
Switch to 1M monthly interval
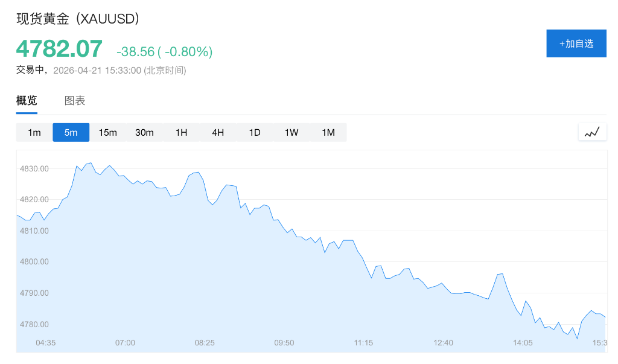pyautogui.click(x=328, y=132)
